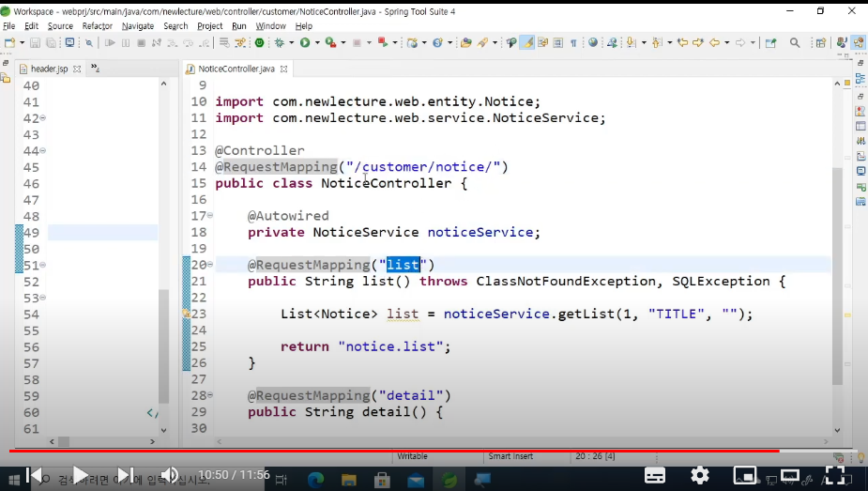Collapse the fold marker at line 28

(210, 395)
